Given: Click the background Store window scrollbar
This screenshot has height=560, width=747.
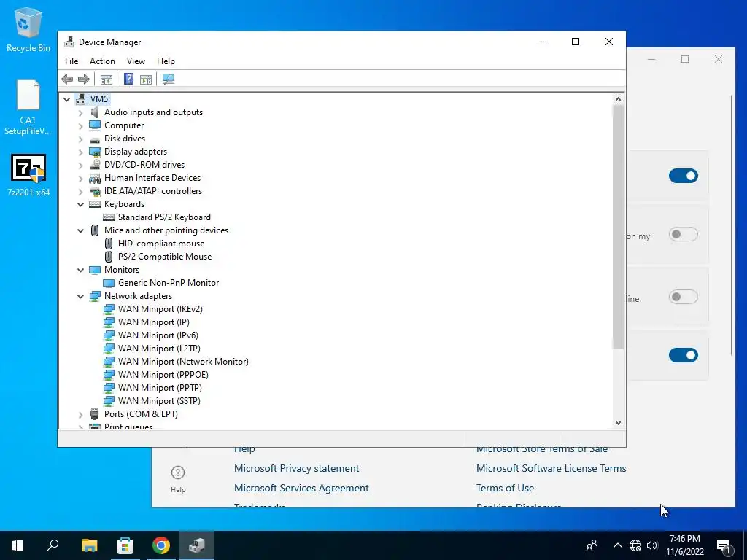Looking at the screenshot, I should pyautogui.click(x=732, y=225).
